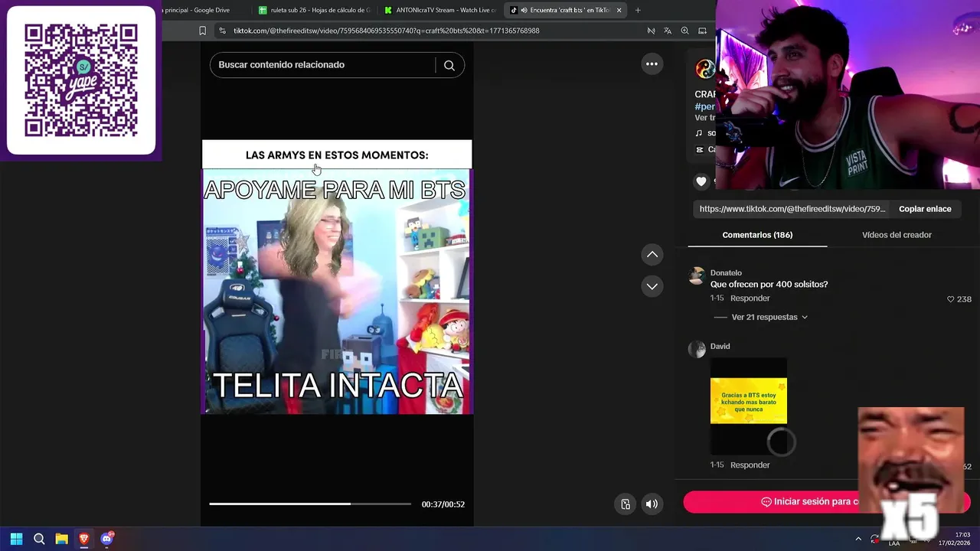Screen dimensions: 980x551
Task: Click the clip/auto-scroll icon beside the speaker
Action: [x=626, y=504]
